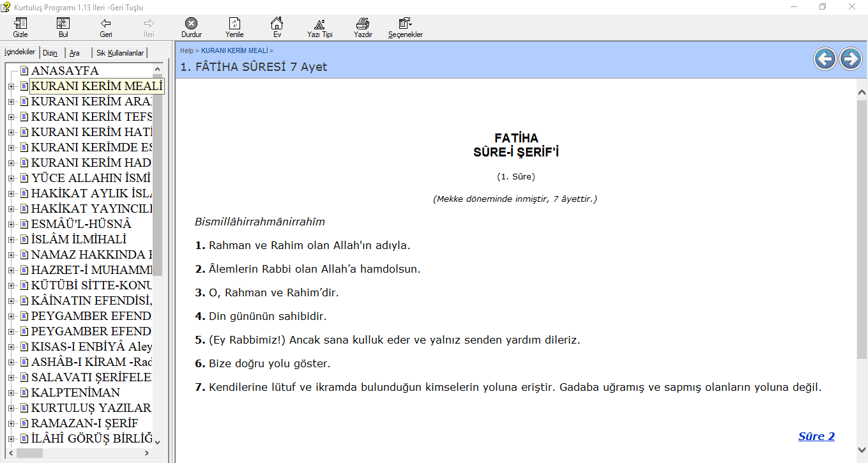Go home using the Ev icon
Image resolution: width=868 pixels, height=463 pixels.
tap(277, 27)
